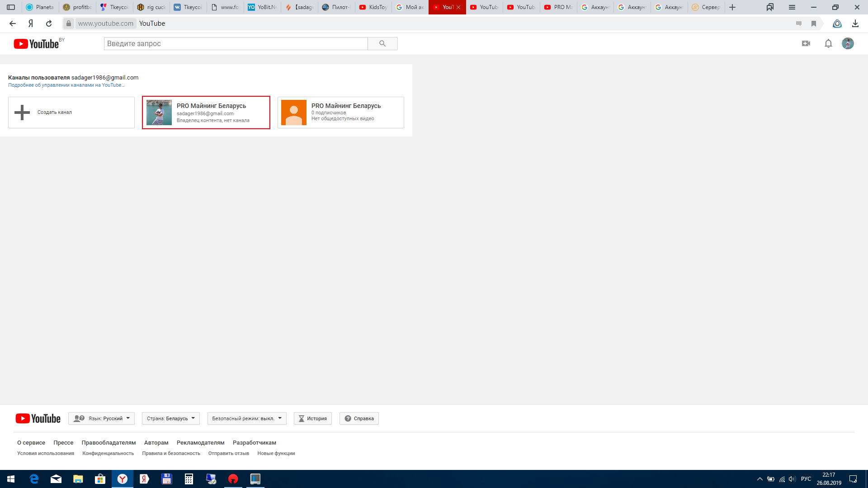Open the Windows action center

[853, 479]
